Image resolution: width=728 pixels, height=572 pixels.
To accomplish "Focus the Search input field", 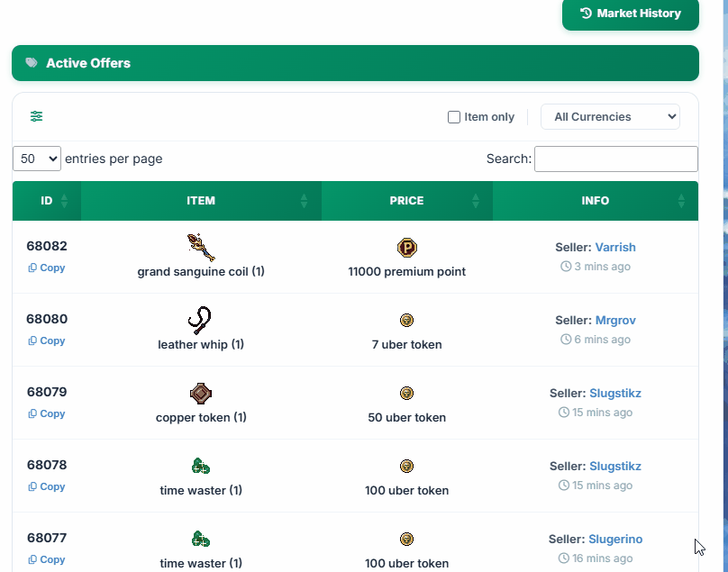I will point(615,159).
